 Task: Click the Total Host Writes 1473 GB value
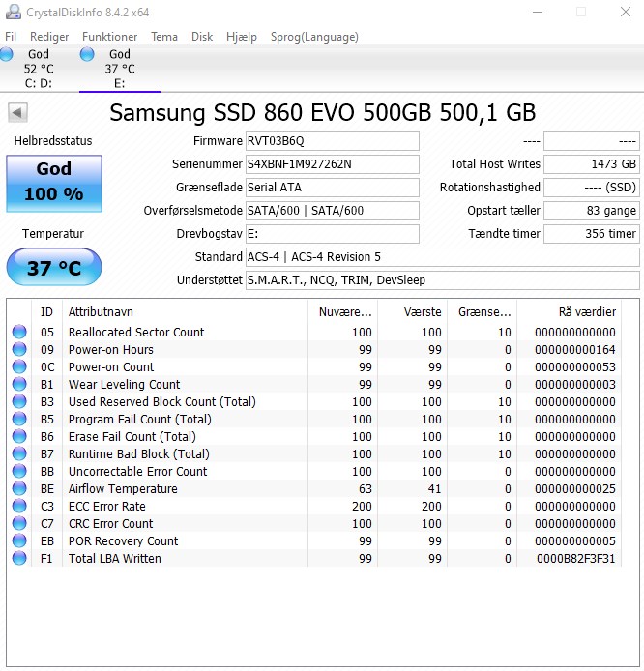[x=592, y=164]
